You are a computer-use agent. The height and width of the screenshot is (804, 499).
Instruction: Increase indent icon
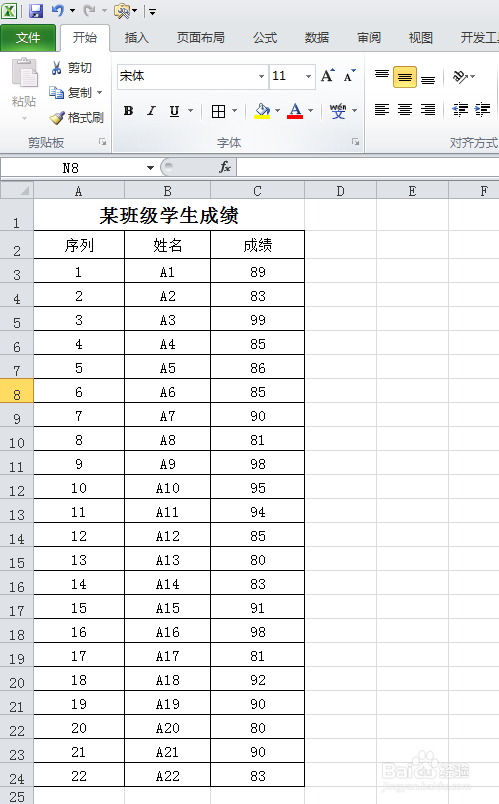[x=483, y=110]
